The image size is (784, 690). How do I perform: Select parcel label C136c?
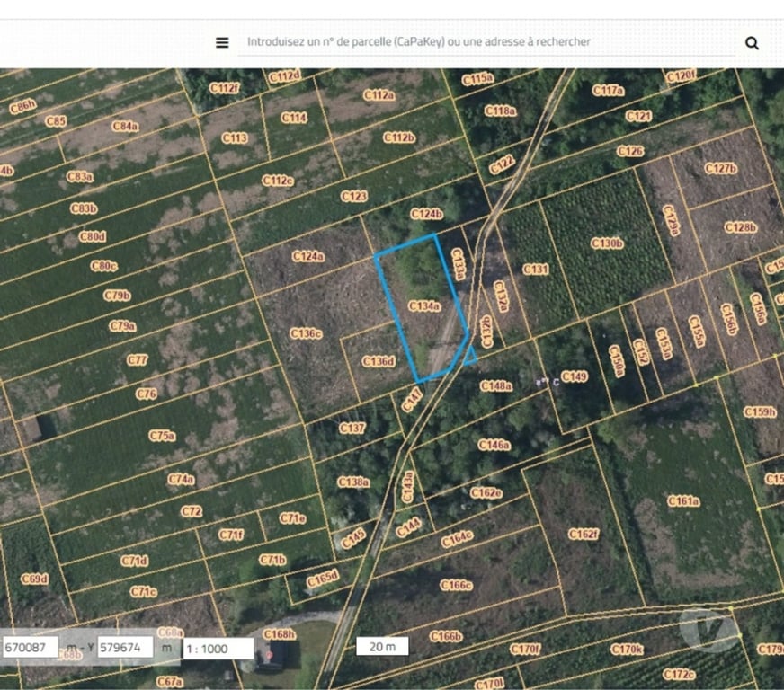click(306, 333)
